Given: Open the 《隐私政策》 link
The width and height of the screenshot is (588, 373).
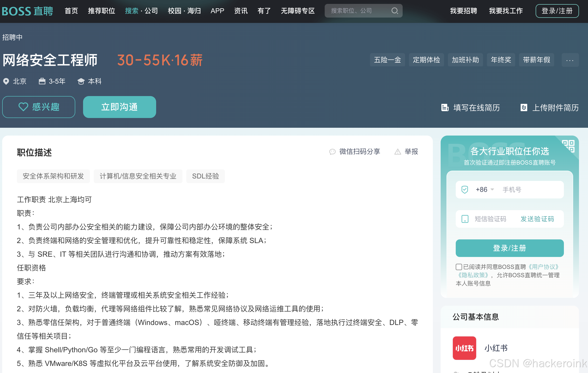Looking at the screenshot, I should [473, 275].
